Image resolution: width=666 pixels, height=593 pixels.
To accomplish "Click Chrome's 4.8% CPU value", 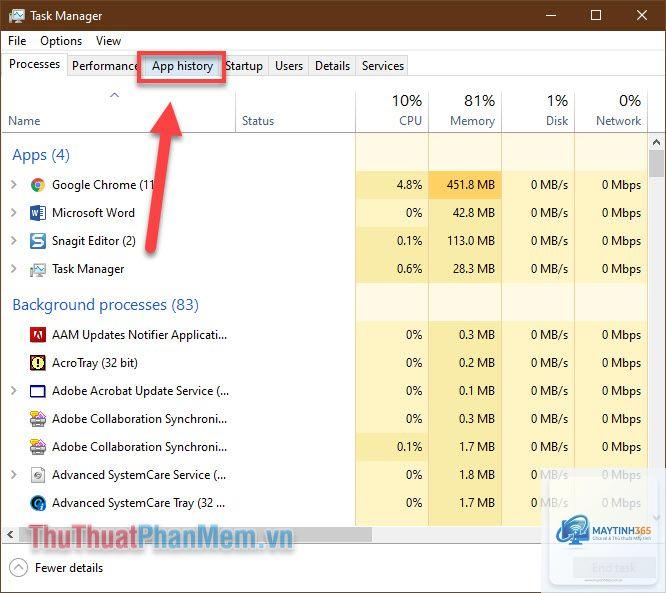I will click(x=409, y=185).
